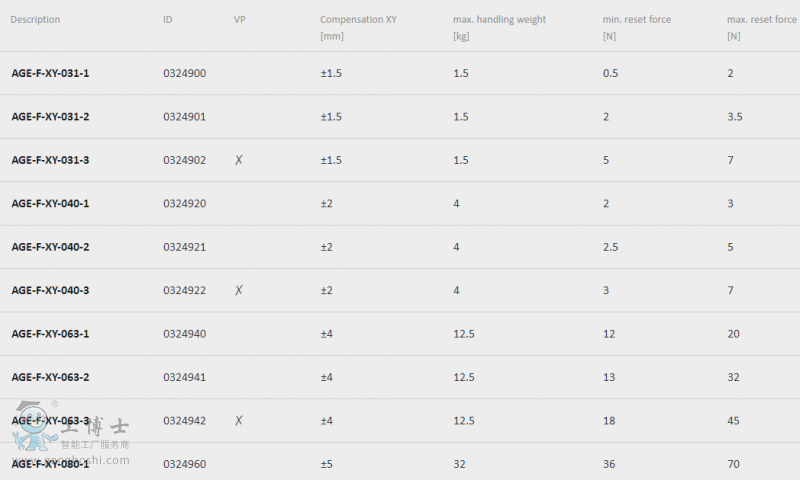This screenshot has width=800, height=480.
Task: Select the Description column header
Action: point(35,19)
